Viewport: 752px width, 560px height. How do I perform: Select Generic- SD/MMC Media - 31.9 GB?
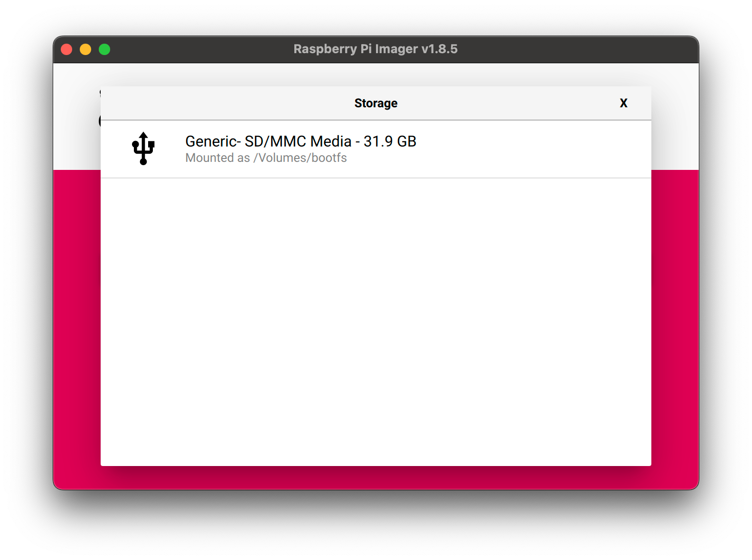(376, 149)
